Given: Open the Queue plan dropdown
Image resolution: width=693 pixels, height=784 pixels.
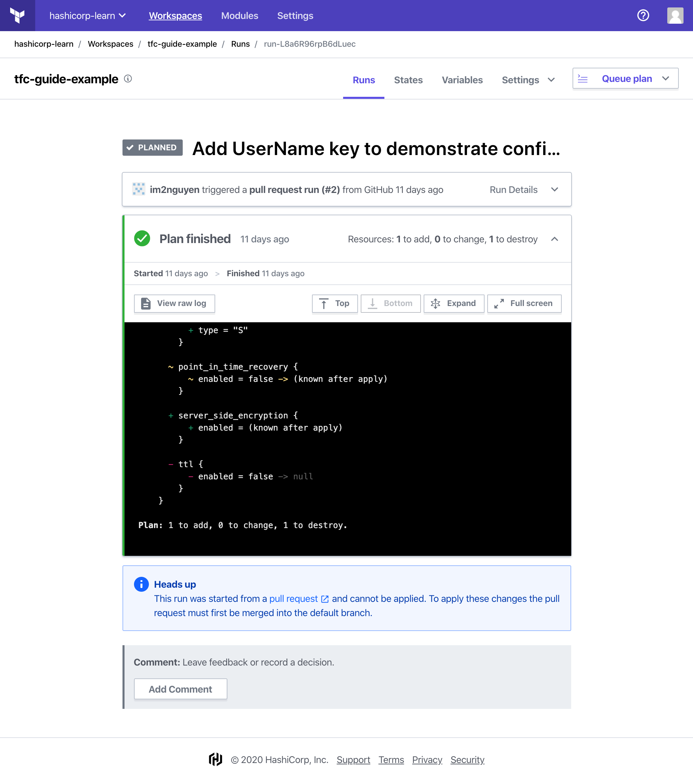Looking at the screenshot, I should [x=665, y=79].
